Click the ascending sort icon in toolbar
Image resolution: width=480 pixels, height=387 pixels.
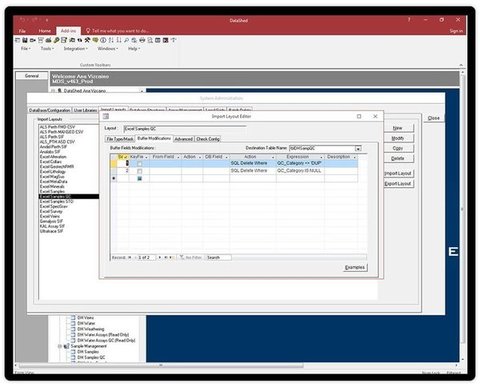(111, 40)
